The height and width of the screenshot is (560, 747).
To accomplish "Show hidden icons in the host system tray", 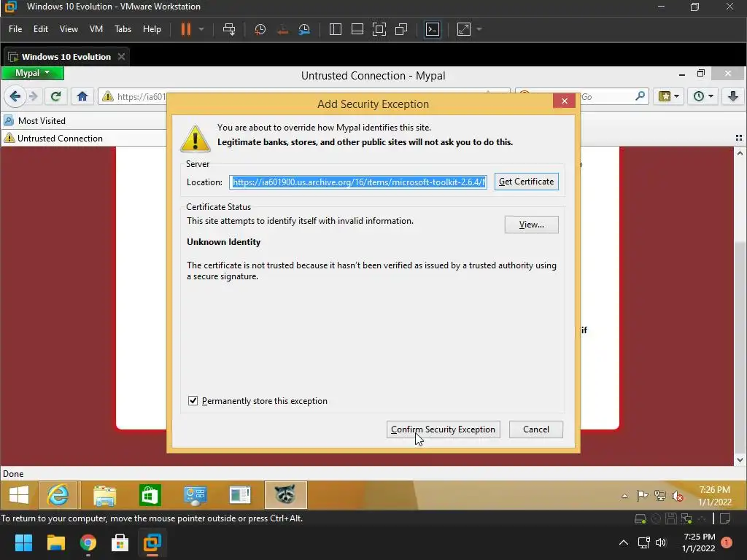I will pos(623,542).
